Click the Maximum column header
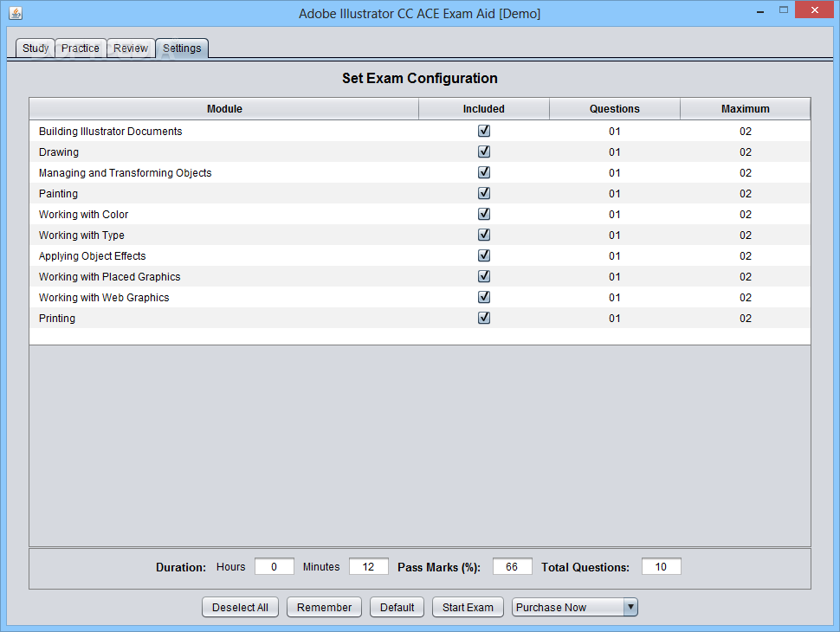Viewport: 840px width, 632px height. tap(746, 109)
